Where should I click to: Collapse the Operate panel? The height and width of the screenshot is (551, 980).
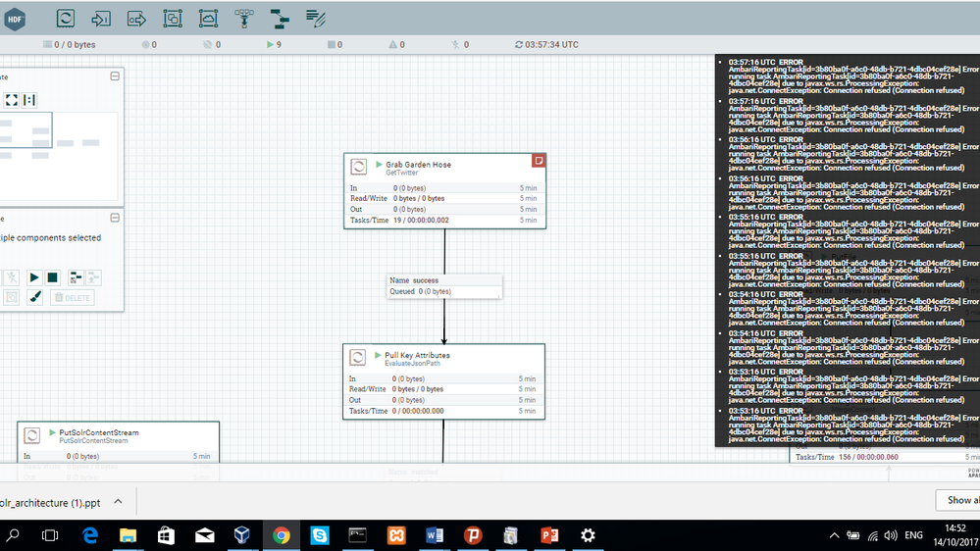(114, 218)
